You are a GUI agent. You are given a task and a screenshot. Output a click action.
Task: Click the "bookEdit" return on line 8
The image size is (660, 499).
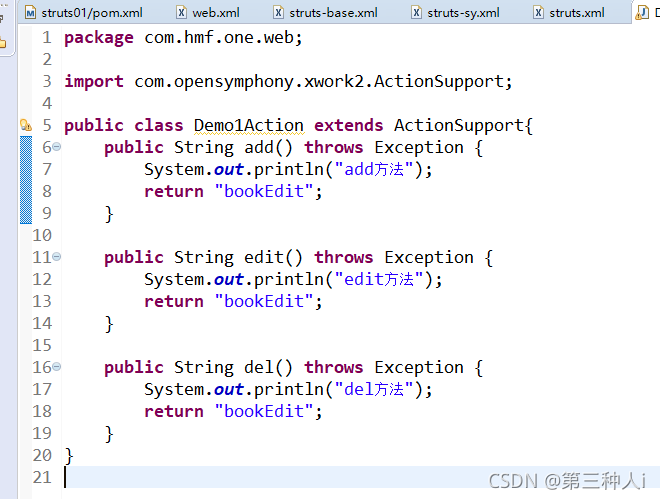click(x=264, y=191)
